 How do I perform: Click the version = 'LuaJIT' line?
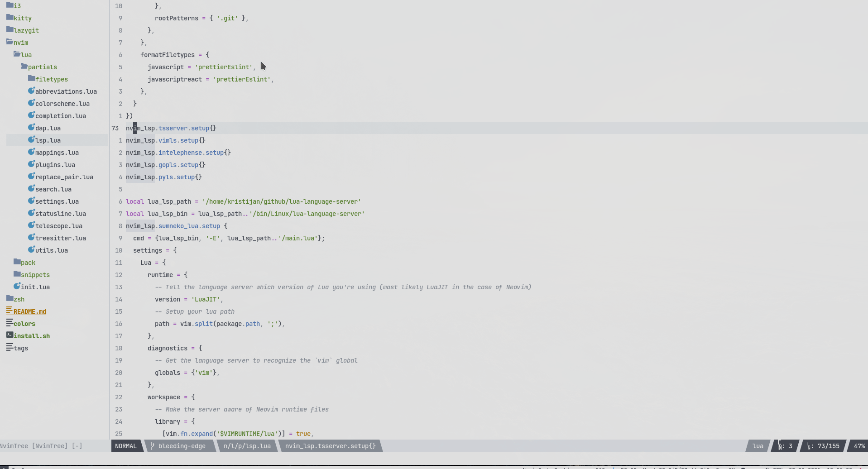[x=189, y=299]
